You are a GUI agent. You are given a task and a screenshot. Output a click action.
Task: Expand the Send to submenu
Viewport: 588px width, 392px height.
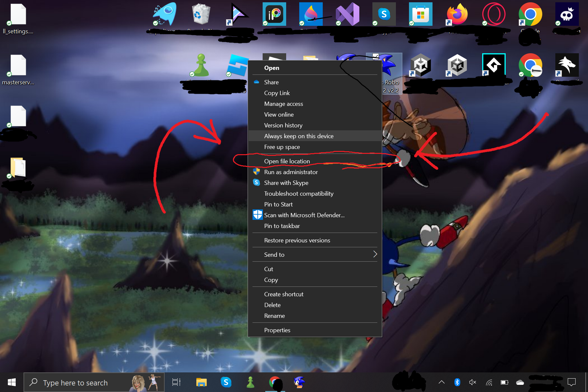(x=315, y=254)
